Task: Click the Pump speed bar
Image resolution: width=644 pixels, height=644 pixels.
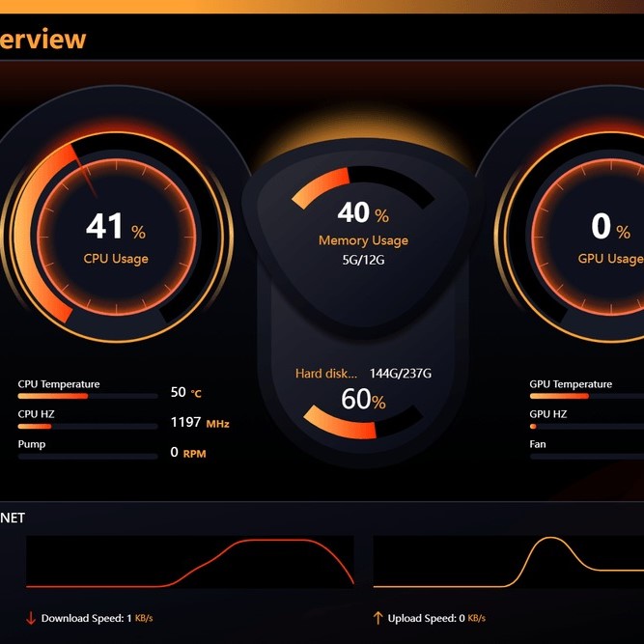Action: [88, 456]
